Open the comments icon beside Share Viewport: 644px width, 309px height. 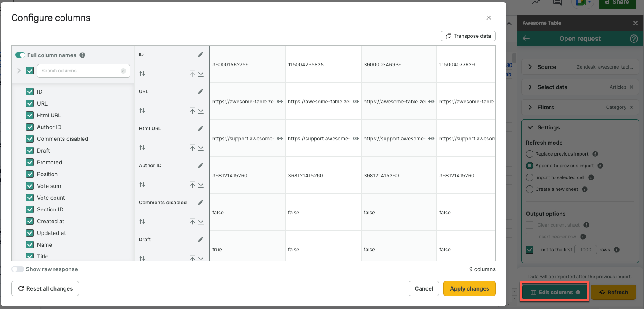557,3
